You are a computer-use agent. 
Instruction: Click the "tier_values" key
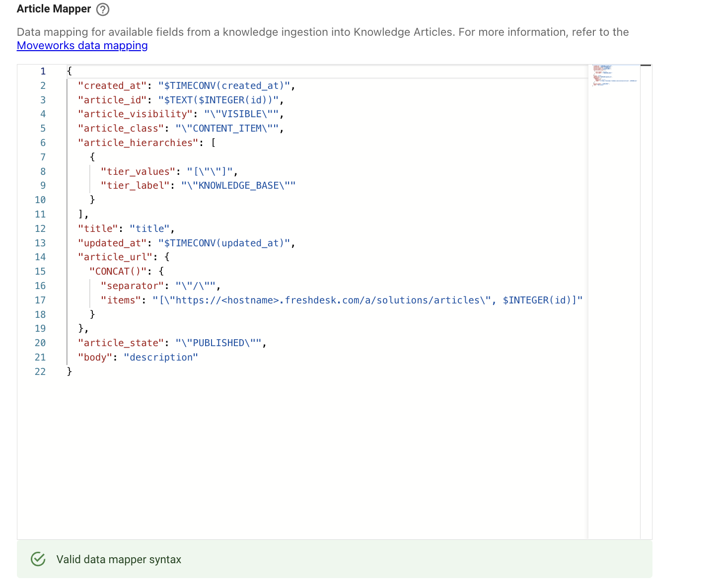(138, 172)
